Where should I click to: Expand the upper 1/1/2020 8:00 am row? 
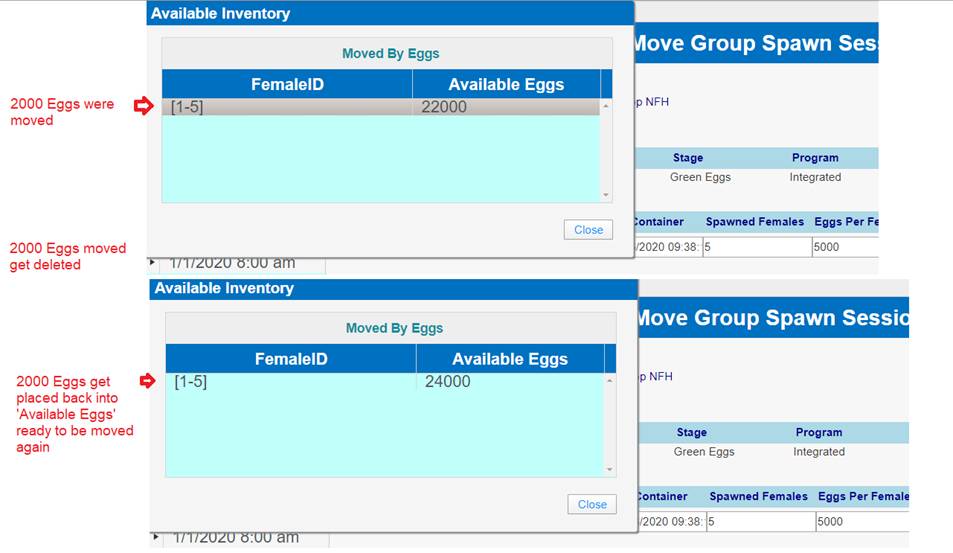(x=153, y=263)
